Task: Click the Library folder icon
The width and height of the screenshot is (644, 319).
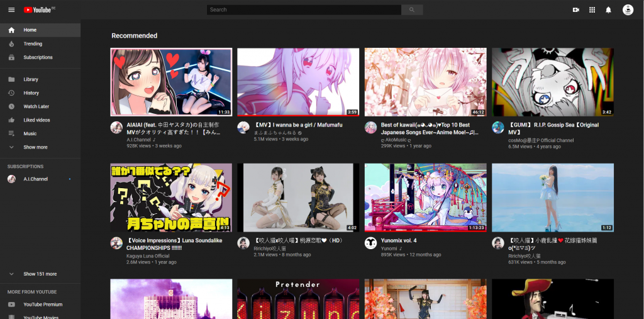Action: click(x=11, y=79)
